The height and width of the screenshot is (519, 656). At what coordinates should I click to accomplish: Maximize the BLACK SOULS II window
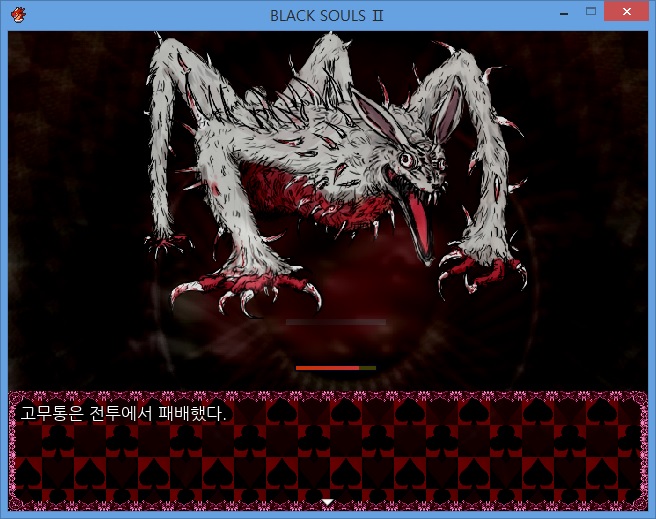click(591, 12)
